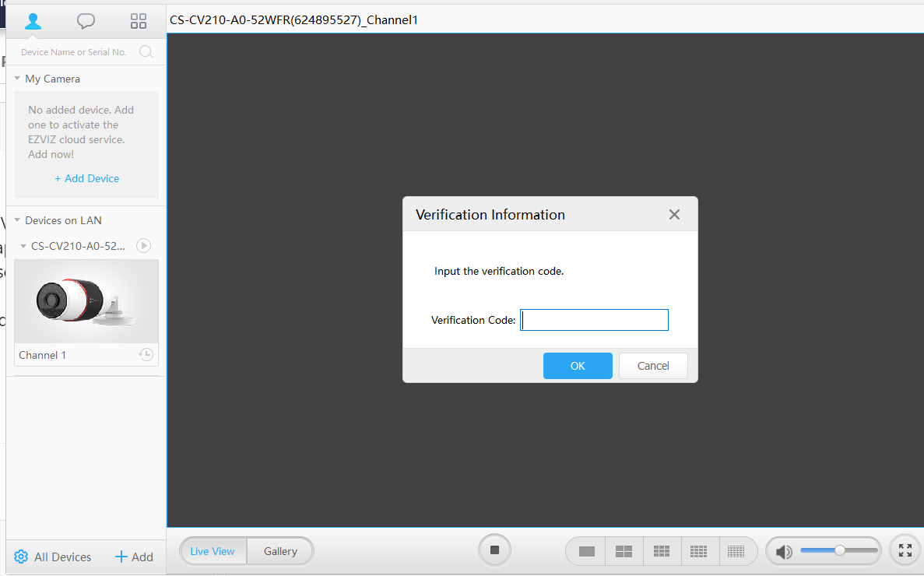The height and width of the screenshot is (576, 924).
Task: Switch to the Gallery tab
Action: [280, 551]
